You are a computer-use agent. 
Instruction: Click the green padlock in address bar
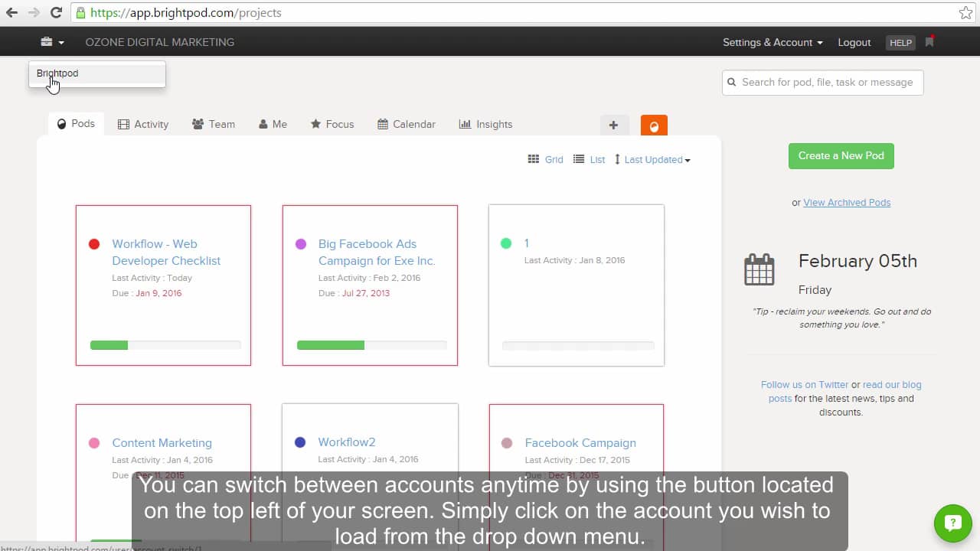click(80, 12)
